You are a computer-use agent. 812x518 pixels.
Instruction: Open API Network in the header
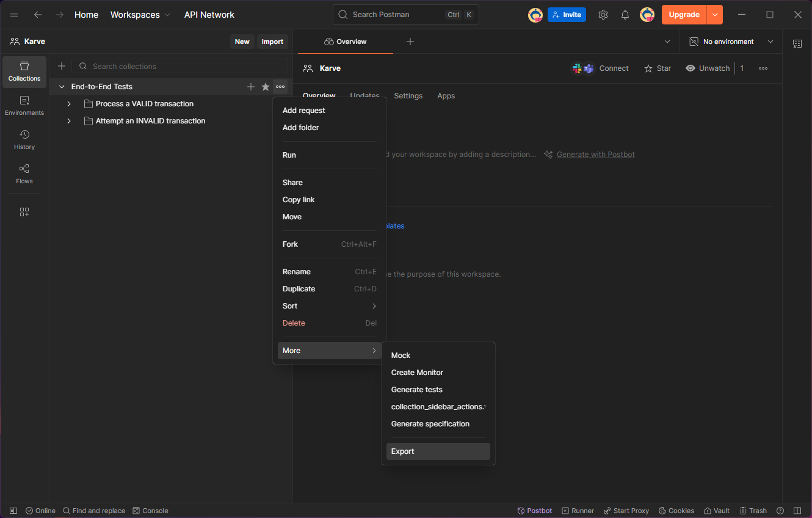[209, 15]
